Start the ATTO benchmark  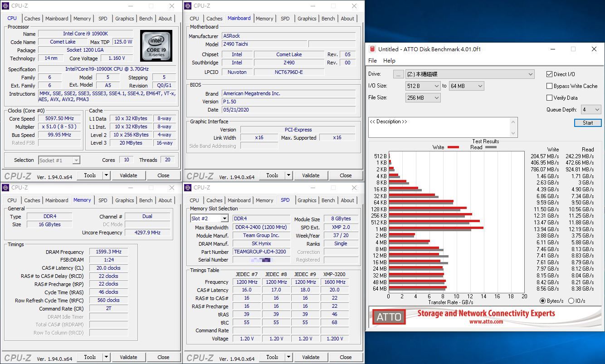point(588,123)
